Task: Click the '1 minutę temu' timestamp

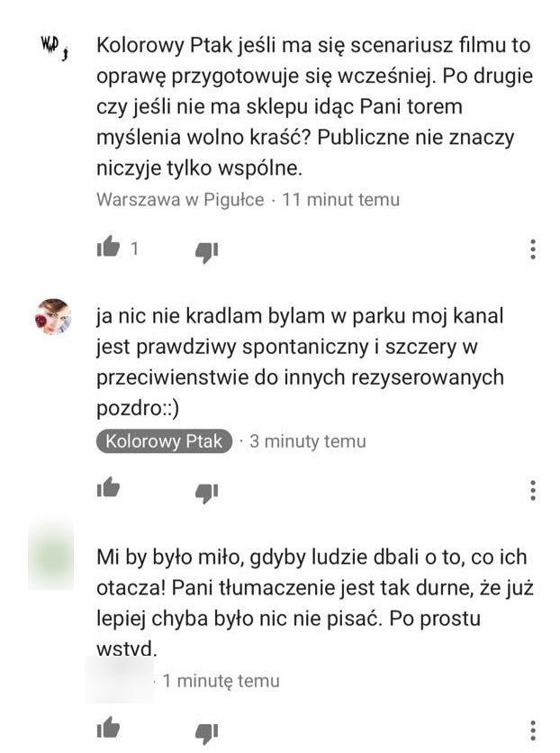Action: click(221, 680)
